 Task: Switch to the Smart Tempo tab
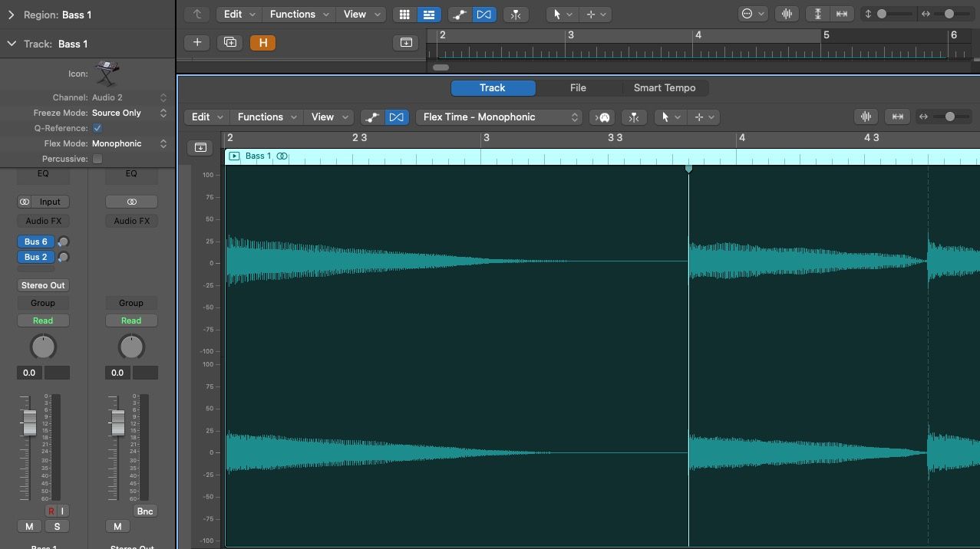(665, 87)
